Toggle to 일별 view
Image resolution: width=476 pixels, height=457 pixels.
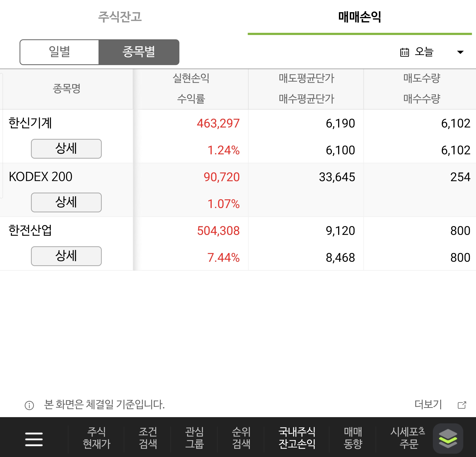59,52
